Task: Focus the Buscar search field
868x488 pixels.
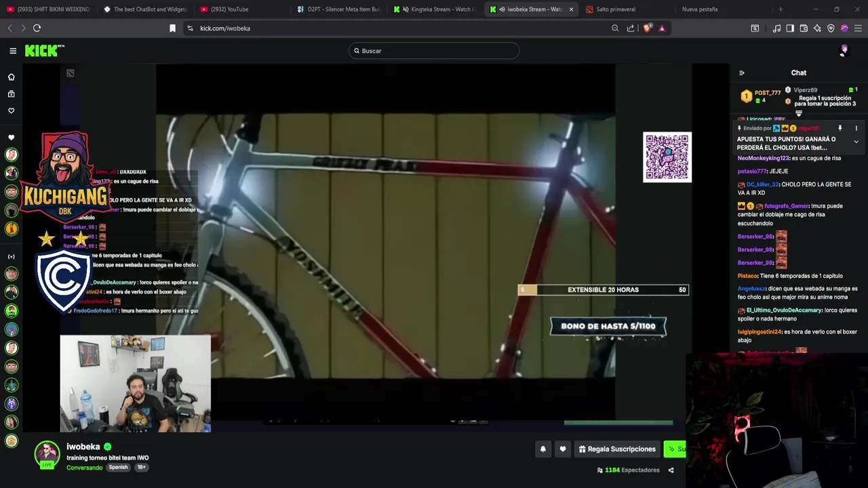Action: click(434, 51)
